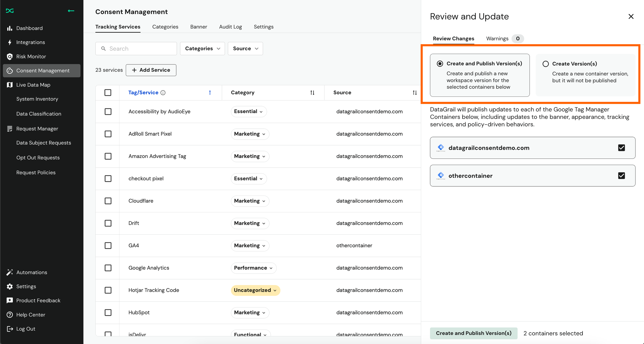The height and width of the screenshot is (344, 644).
Task: Toggle the othercontainer checkbox off
Action: click(621, 175)
